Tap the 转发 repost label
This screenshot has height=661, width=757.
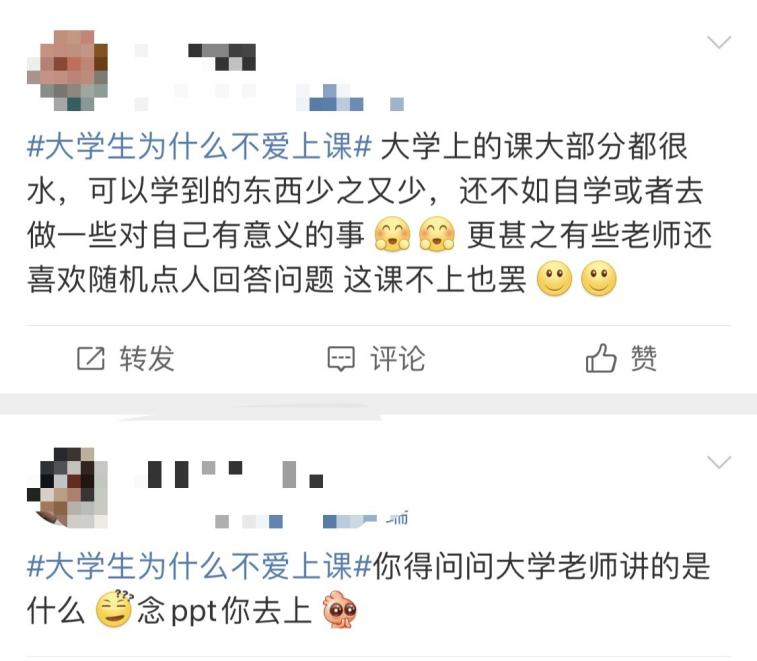point(147,359)
